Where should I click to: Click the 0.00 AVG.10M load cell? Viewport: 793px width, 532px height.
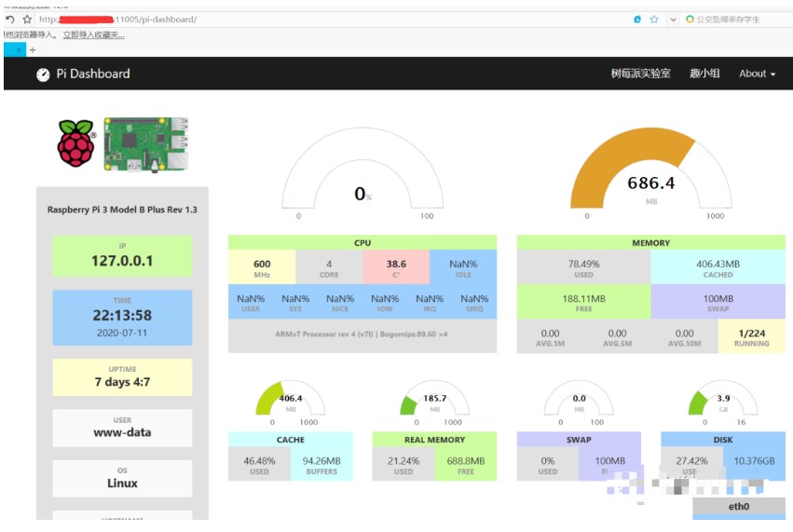pos(684,336)
